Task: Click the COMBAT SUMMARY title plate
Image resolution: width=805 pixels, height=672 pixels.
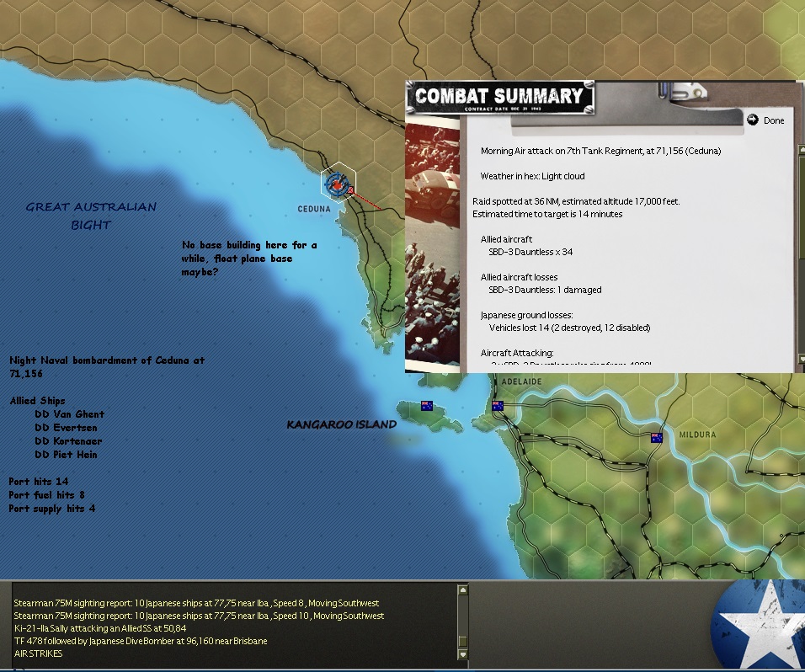Action: 499,98
